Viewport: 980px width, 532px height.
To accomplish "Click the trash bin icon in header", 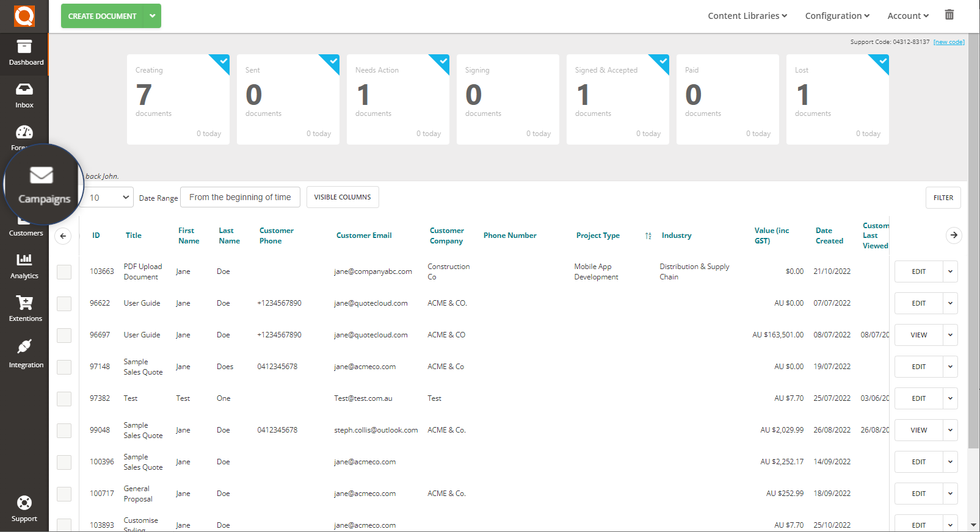I will pyautogui.click(x=949, y=15).
